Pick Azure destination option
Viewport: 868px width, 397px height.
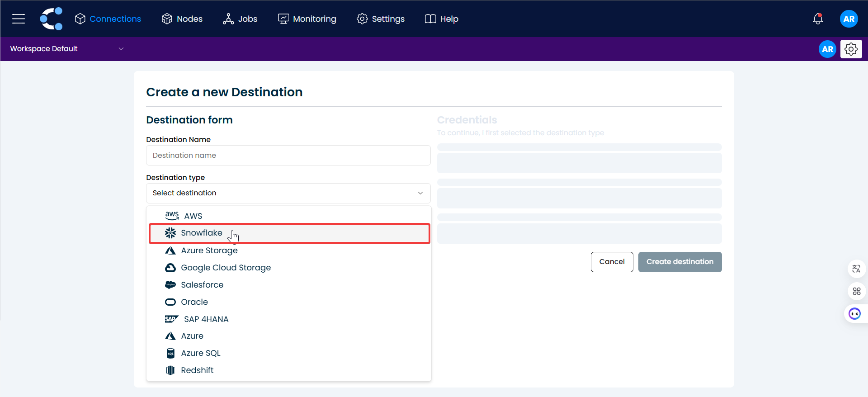click(x=289, y=336)
